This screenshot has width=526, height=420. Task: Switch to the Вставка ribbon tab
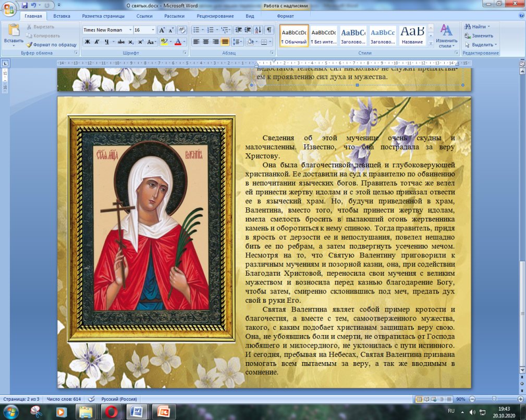tap(62, 16)
